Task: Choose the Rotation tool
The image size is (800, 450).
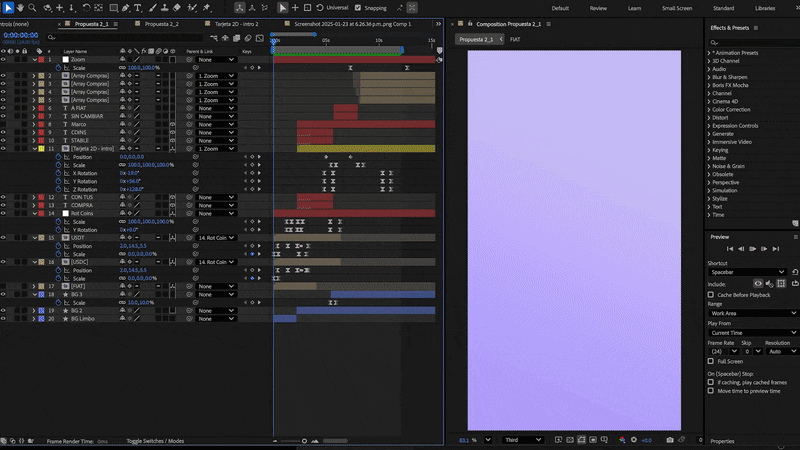Action: coord(86,8)
